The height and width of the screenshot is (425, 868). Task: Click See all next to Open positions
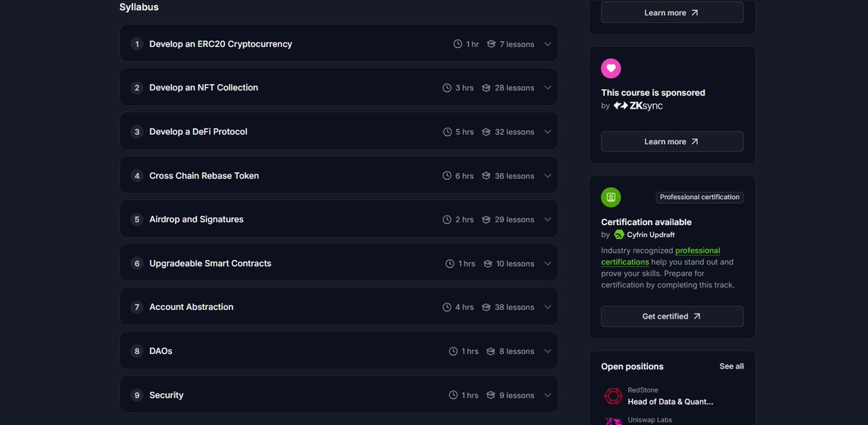(x=731, y=366)
